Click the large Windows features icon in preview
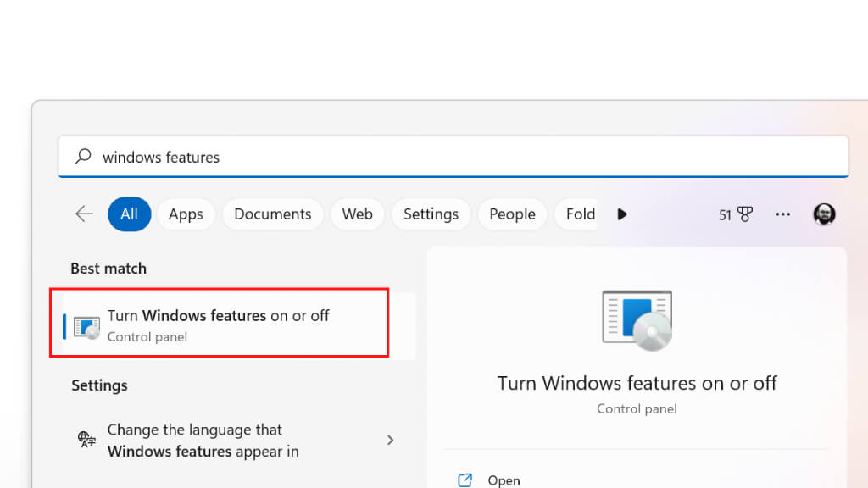 pyautogui.click(x=637, y=320)
